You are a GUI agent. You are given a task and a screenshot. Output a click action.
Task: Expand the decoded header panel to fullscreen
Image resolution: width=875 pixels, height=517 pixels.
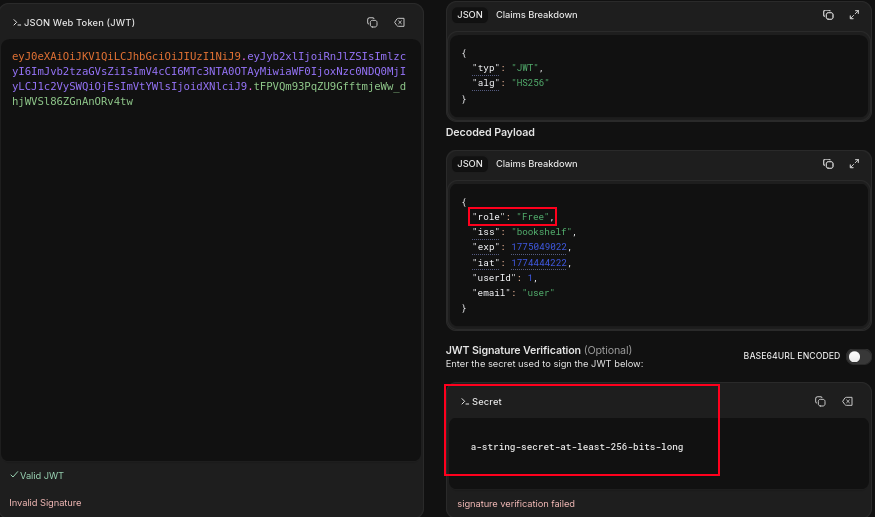[854, 15]
